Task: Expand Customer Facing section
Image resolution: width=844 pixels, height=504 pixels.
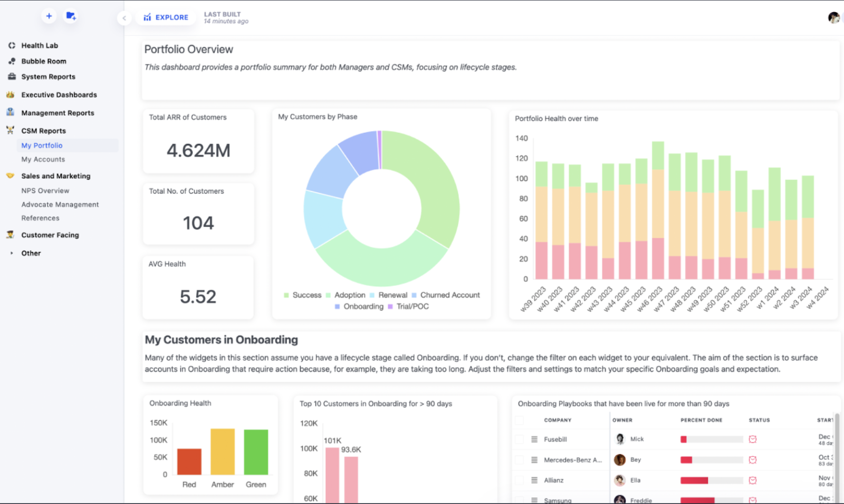Action: [x=50, y=235]
